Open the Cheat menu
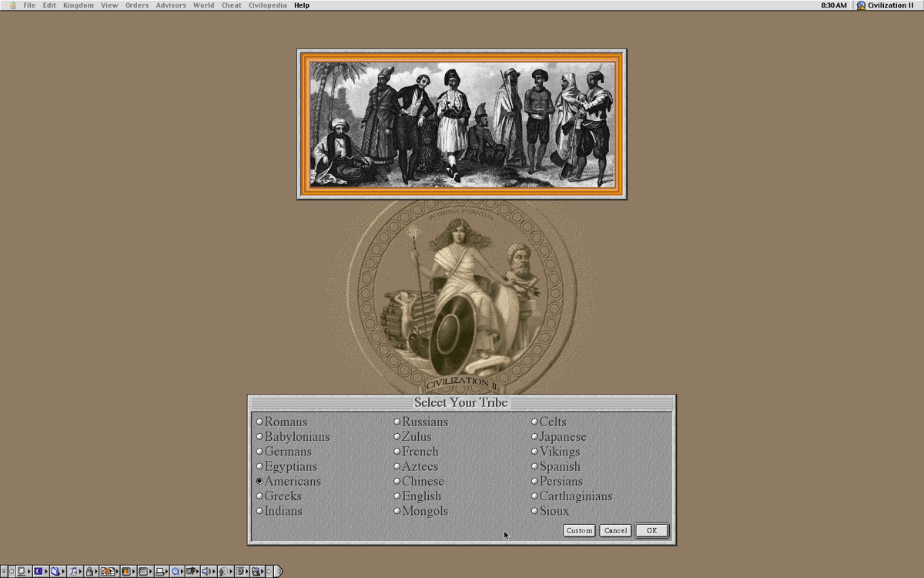The height and width of the screenshot is (578, 924). [x=232, y=5]
